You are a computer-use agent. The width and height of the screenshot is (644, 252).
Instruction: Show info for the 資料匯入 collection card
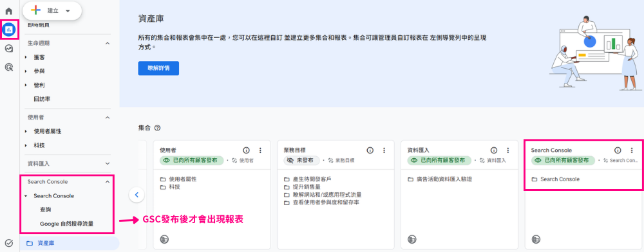point(494,150)
